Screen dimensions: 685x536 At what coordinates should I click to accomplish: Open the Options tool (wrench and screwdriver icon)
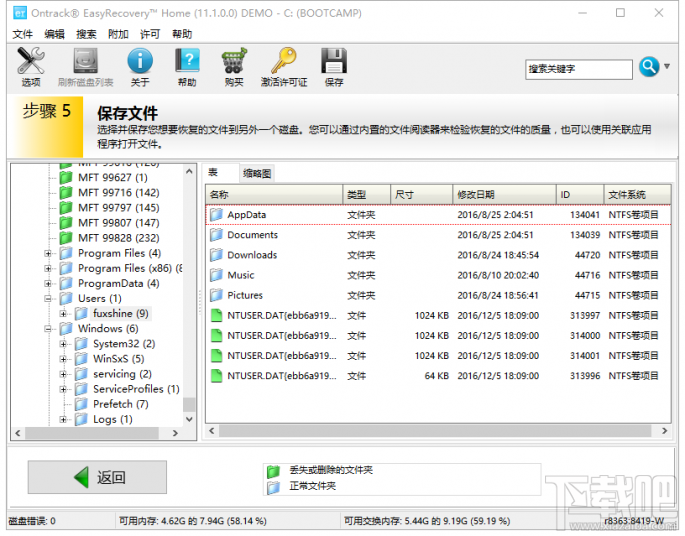31,61
